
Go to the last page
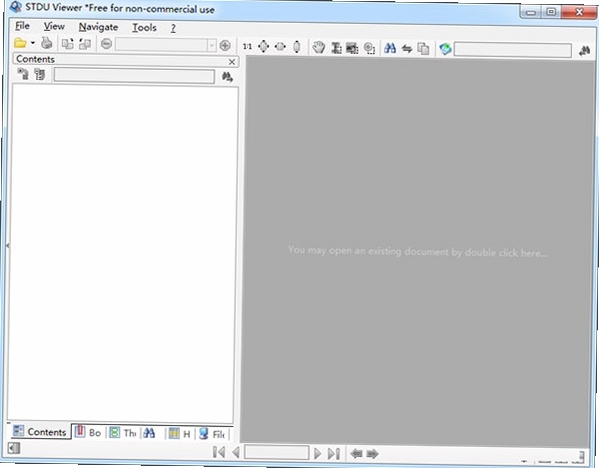333,454
